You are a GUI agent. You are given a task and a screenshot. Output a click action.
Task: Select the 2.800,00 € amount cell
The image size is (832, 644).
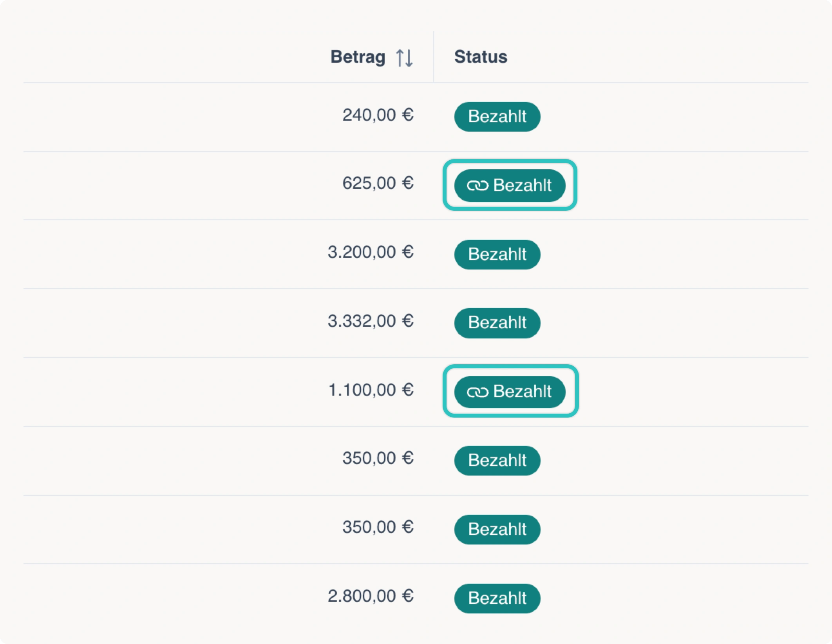click(x=371, y=596)
